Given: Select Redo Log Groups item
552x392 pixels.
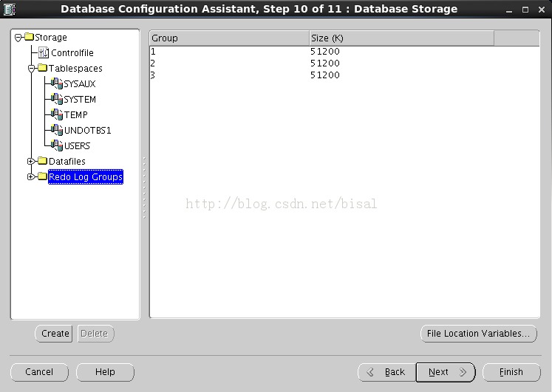Looking at the screenshot, I should [x=86, y=177].
